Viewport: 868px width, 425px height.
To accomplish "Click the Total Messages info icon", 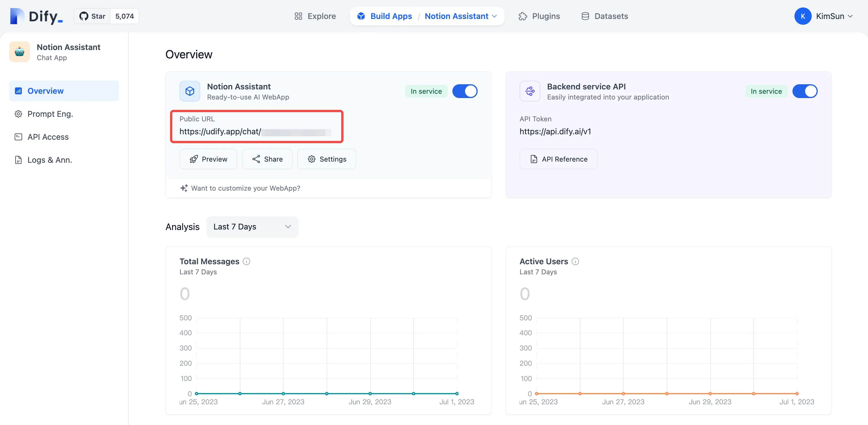I will [247, 261].
